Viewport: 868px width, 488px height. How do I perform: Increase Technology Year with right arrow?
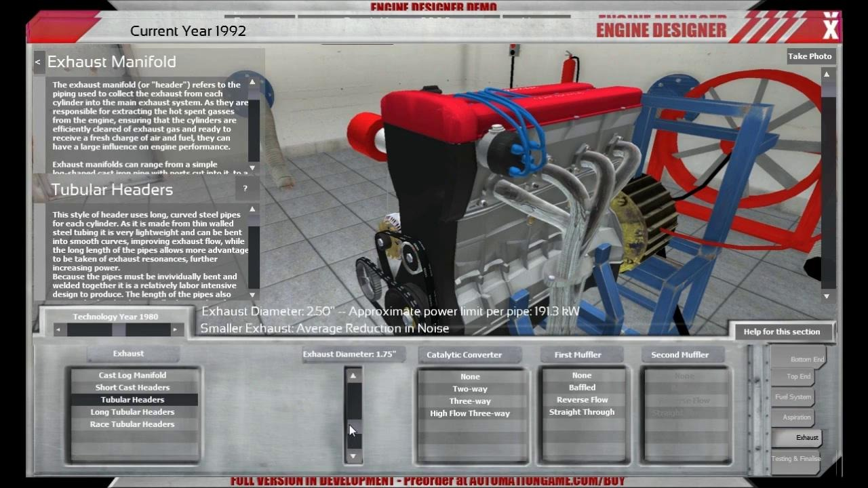coord(175,329)
